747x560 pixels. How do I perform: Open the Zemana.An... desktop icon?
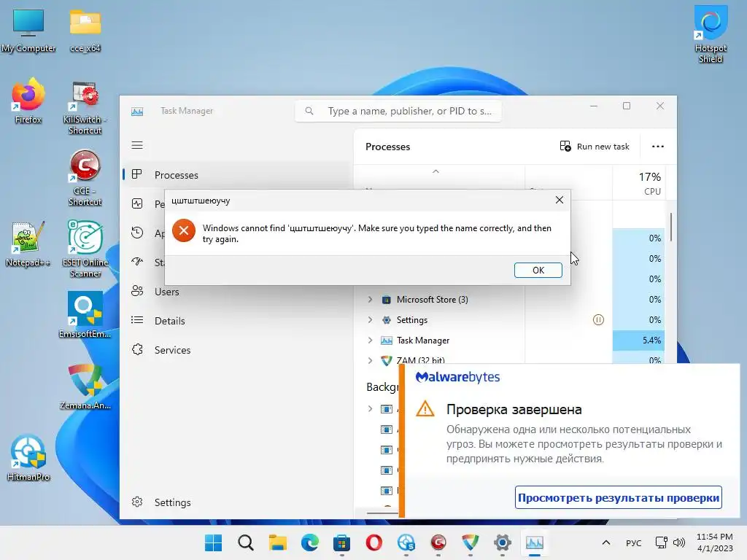(x=85, y=386)
